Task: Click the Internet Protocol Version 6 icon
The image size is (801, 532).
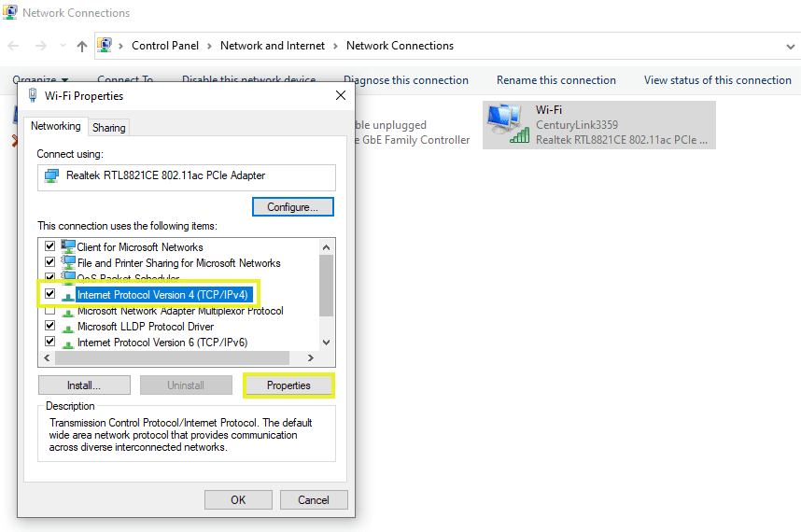Action: pyautogui.click(x=67, y=343)
